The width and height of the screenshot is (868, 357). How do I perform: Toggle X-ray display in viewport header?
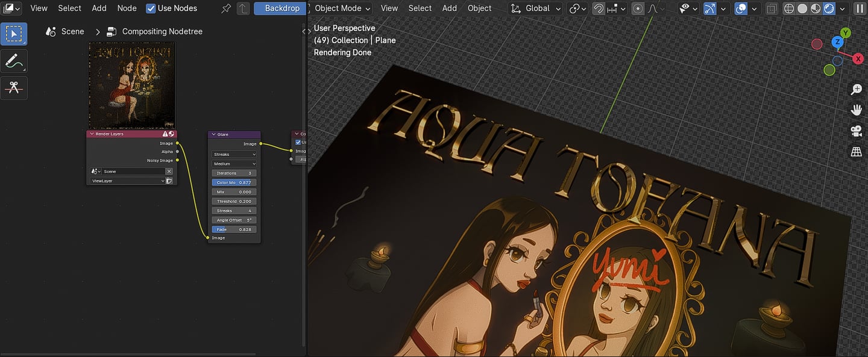tap(772, 8)
